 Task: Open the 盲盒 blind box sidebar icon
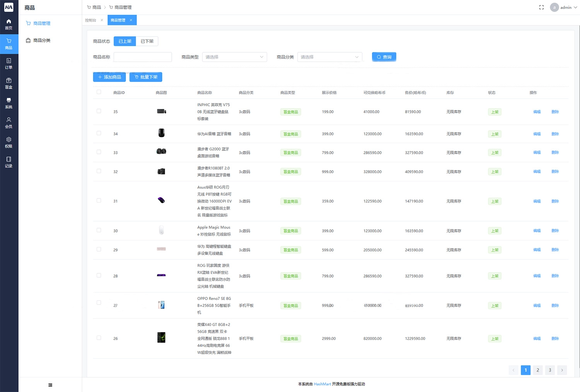click(x=9, y=83)
